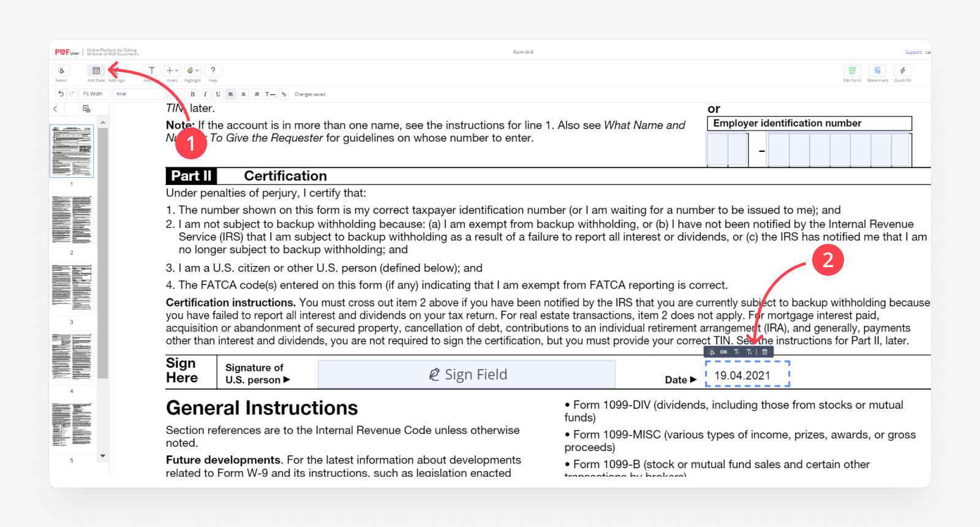Image resolution: width=980 pixels, height=527 pixels.
Task: Click the Sign Field signature box
Action: (x=467, y=374)
